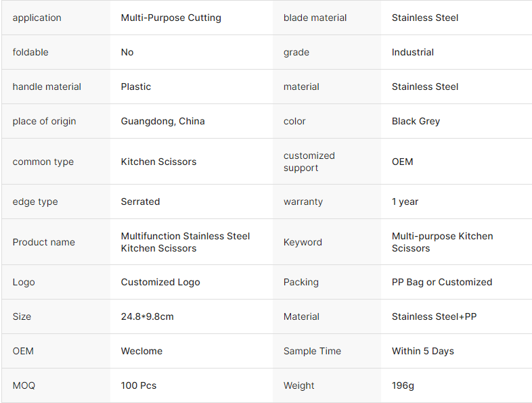532x403 pixels.
Task: Click the 'customized support' label
Action: coord(309,162)
